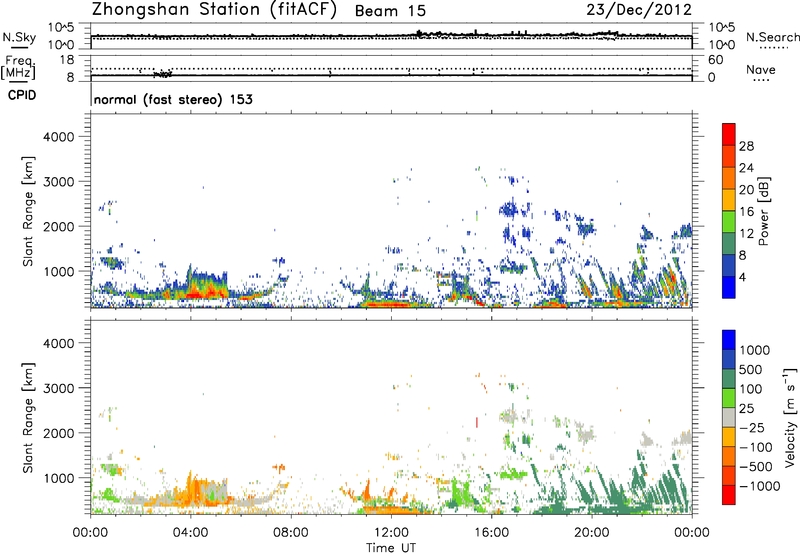The width and height of the screenshot is (800, 554).
Task: Click the '12:00' time axis label
Action: (x=391, y=533)
